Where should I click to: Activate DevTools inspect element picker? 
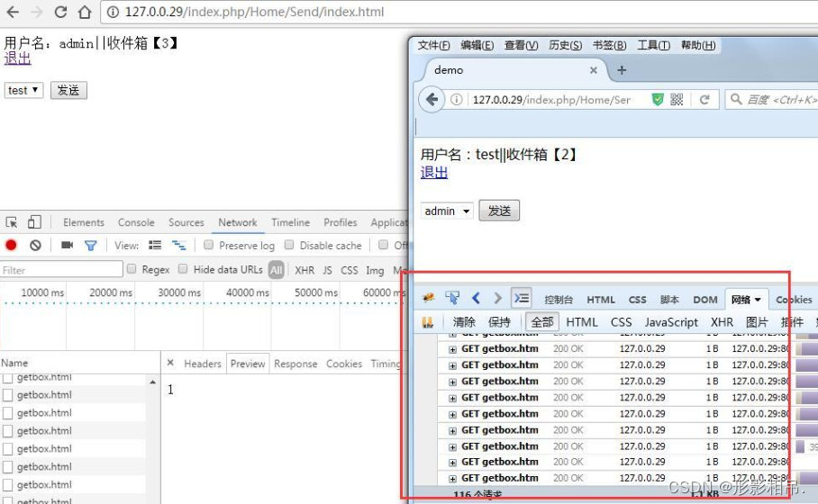tap(12, 222)
